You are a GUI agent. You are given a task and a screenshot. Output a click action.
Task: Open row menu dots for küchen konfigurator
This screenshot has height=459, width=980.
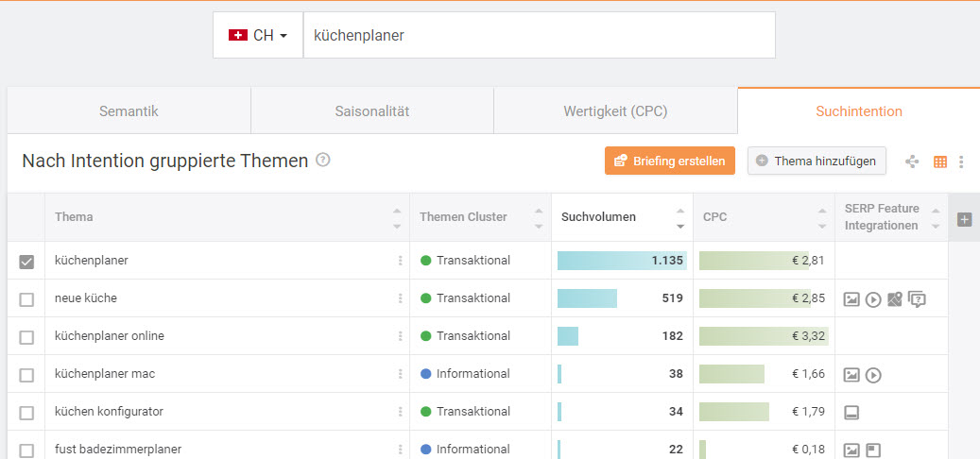[x=400, y=412]
